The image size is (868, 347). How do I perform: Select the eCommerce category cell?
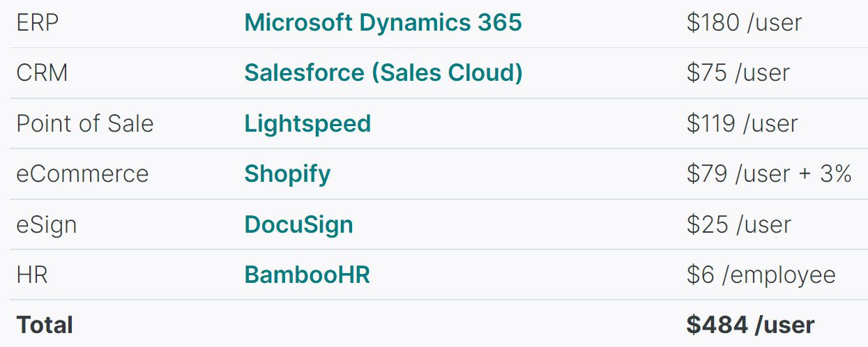[x=82, y=173]
